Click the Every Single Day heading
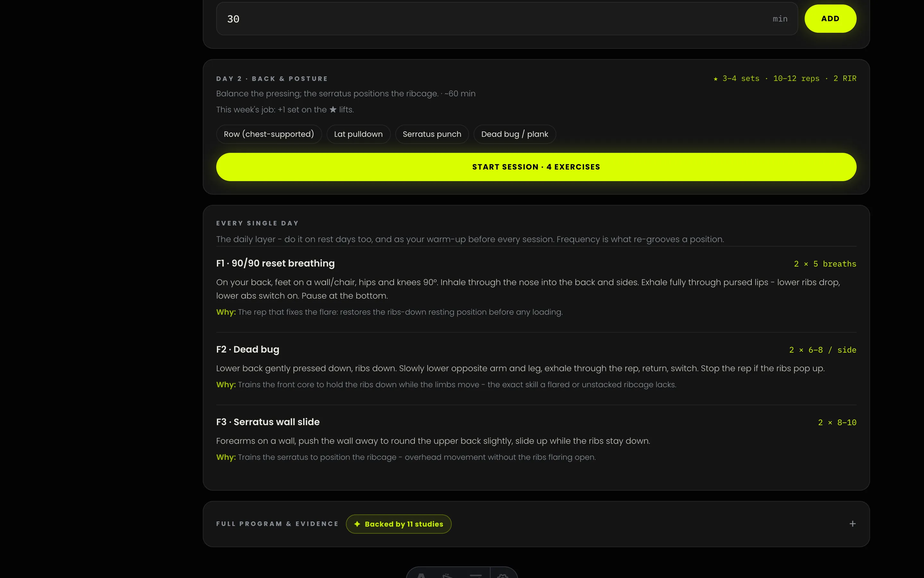Image resolution: width=924 pixels, height=578 pixels. (x=257, y=223)
